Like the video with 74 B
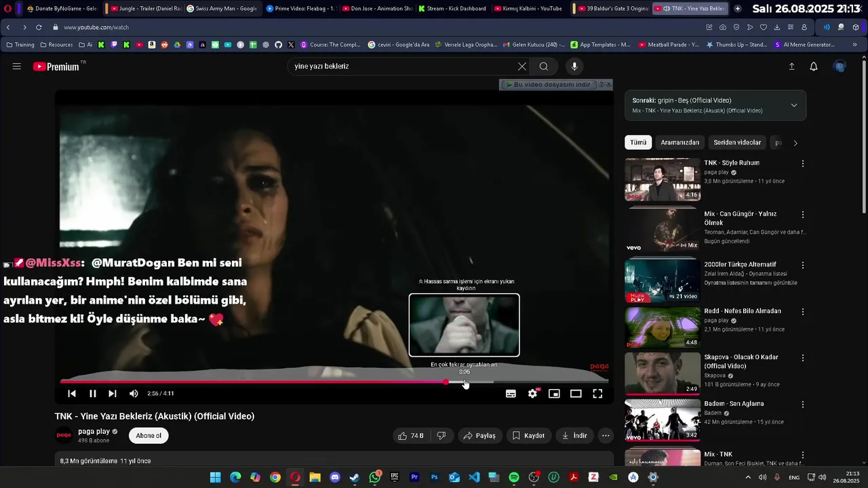This screenshot has width=868, height=488. (x=411, y=436)
